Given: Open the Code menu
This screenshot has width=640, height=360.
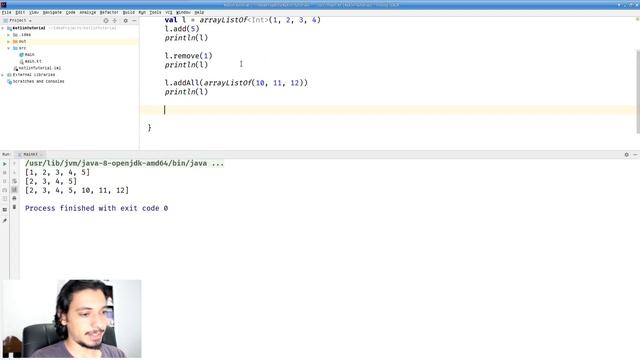Looking at the screenshot, I should (x=71, y=12).
